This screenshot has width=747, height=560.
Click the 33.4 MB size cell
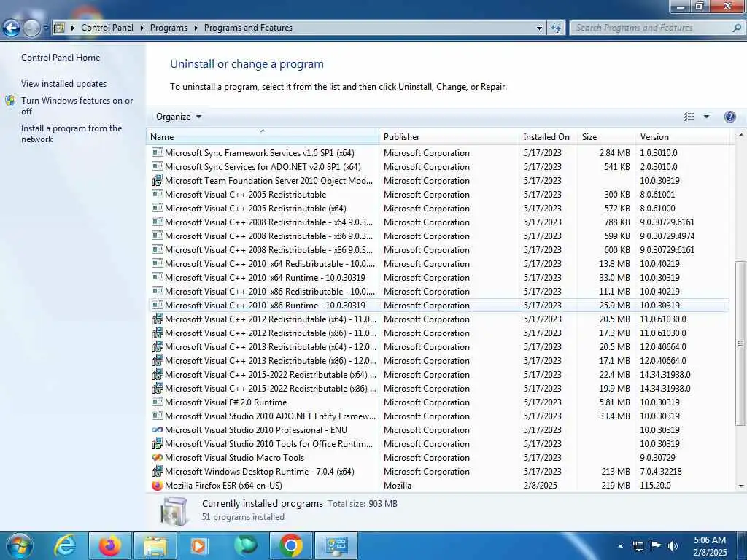click(x=614, y=416)
